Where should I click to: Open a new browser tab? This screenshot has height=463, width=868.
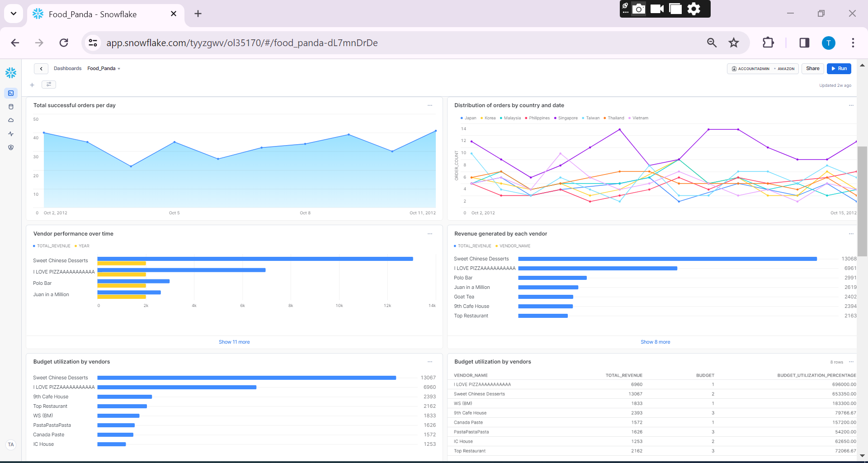(198, 14)
